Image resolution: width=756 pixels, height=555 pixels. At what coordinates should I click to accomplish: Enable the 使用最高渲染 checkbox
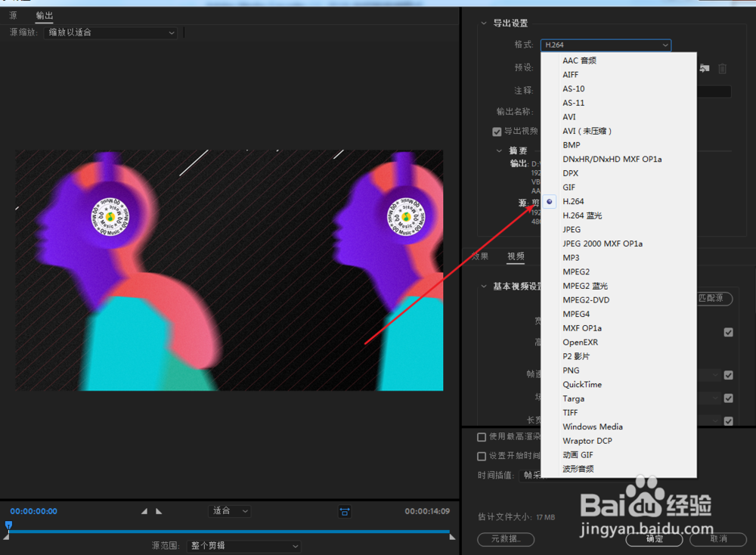click(481, 437)
